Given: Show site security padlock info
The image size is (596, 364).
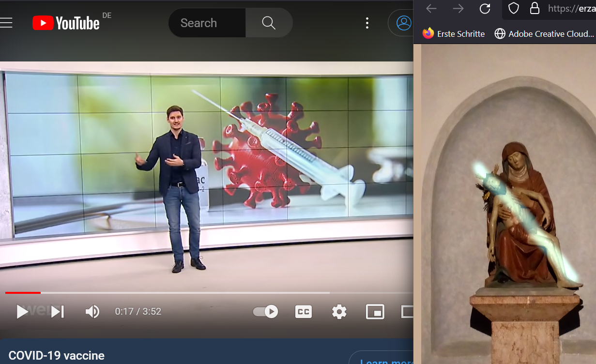Looking at the screenshot, I should (x=535, y=8).
